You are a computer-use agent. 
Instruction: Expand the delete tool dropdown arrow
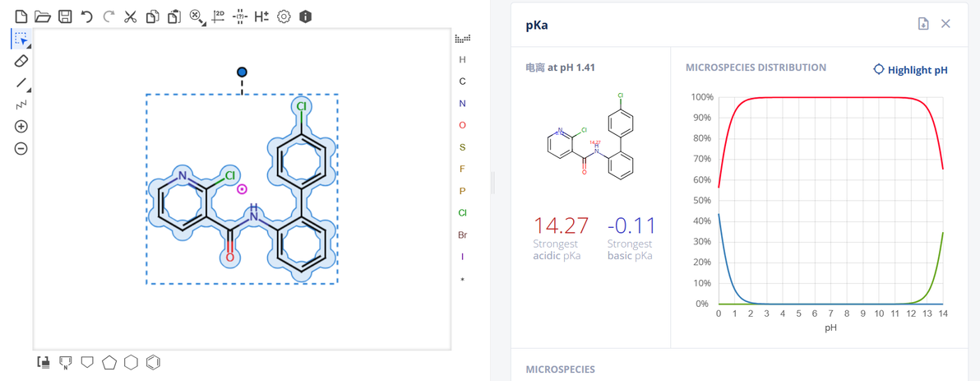204,23
